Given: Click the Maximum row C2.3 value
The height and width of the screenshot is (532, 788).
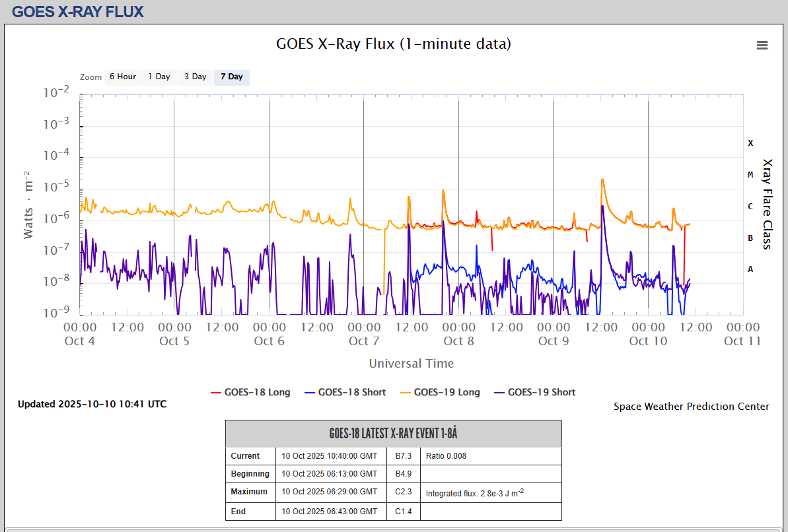Looking at the screenshot, I should (404, 492).
